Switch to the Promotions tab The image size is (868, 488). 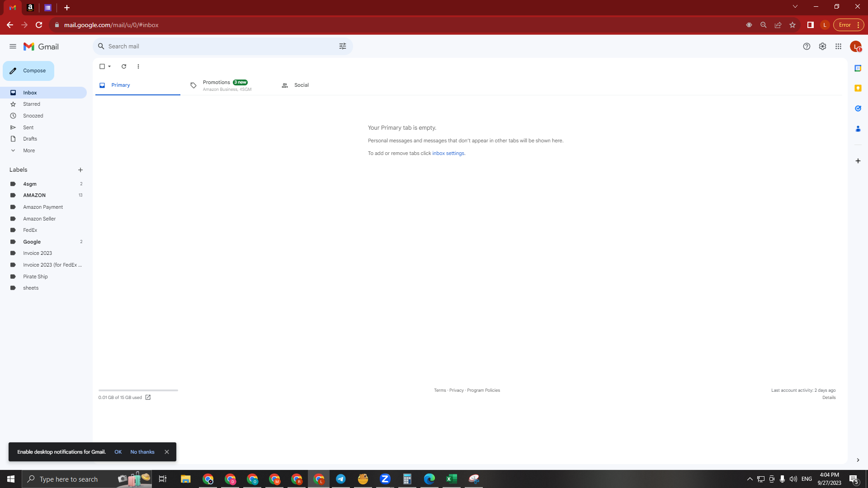pyautogui.click(x=229, y=85)
